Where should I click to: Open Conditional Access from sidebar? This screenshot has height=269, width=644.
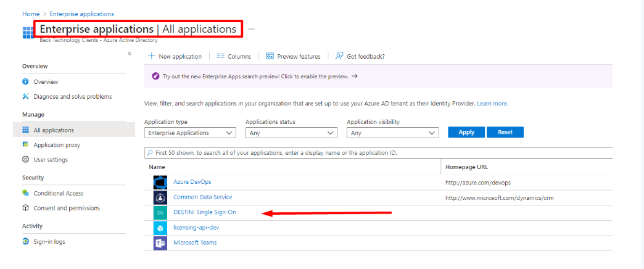59,193
